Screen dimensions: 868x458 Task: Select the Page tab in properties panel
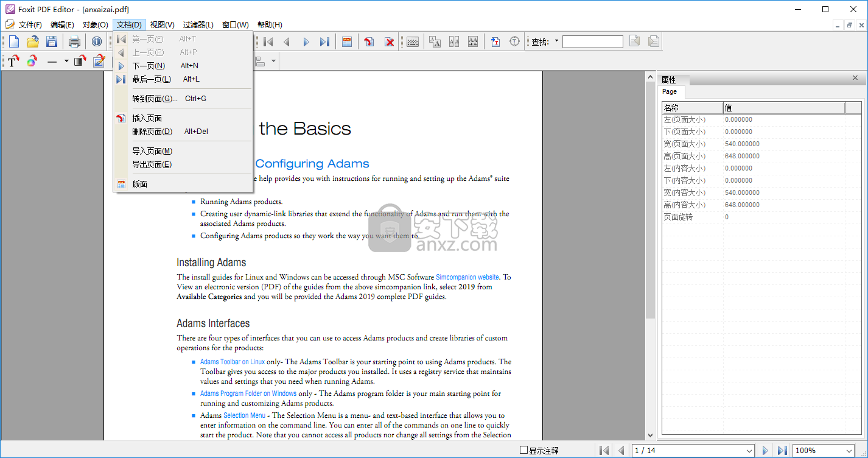pos(670,92)
